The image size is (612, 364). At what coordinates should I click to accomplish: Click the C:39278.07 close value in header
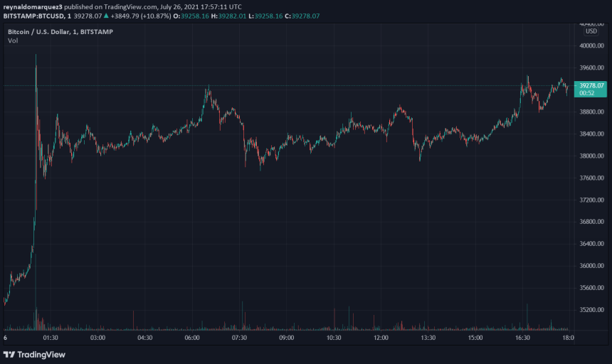(302, 16)
